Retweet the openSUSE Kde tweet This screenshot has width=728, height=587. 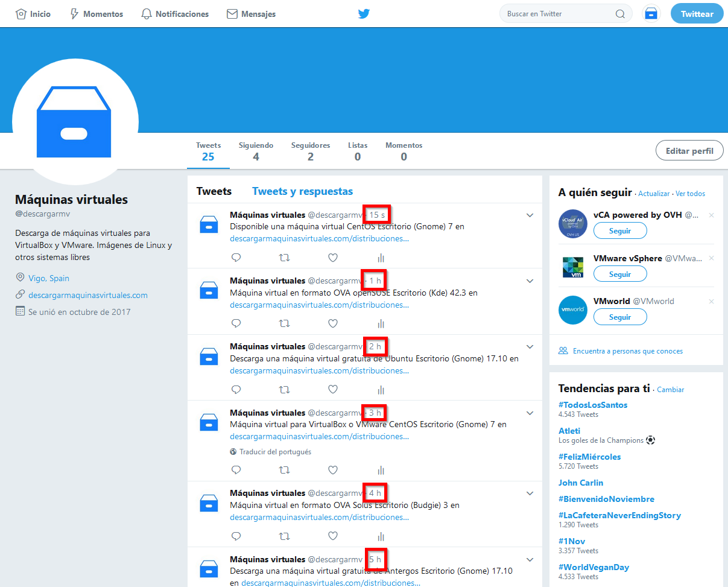284,323
